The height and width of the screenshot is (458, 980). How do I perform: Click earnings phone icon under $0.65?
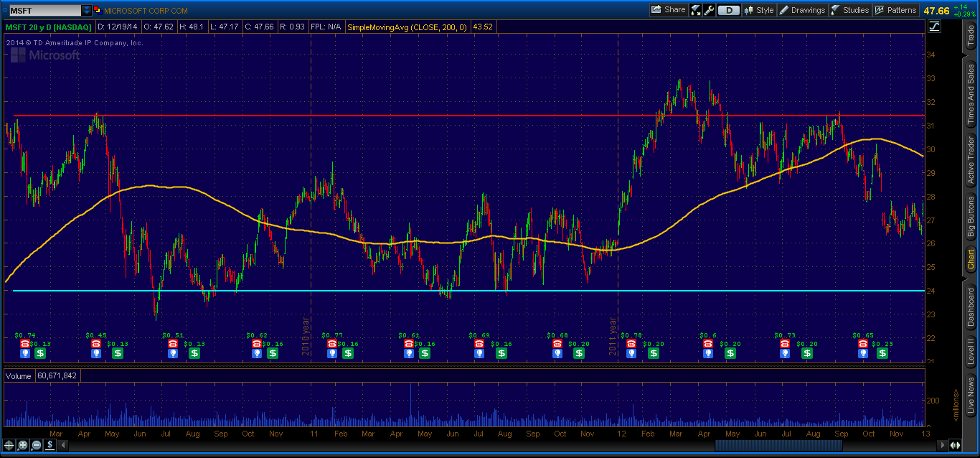[x=863, y=344]
